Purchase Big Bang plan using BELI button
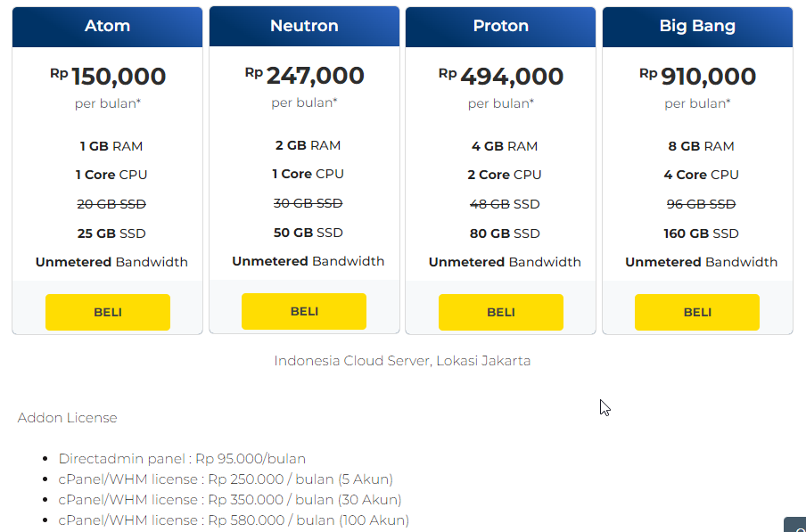Viewport: 806px width, 532px height. [697, 312]
